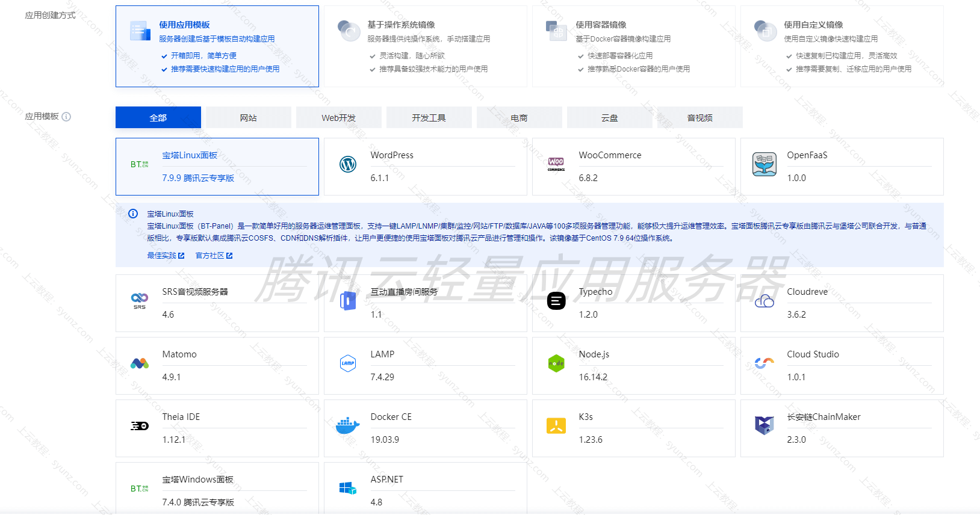Click the K3s version 1.23.6 text

pyautogui.click(x=591, y=440)
